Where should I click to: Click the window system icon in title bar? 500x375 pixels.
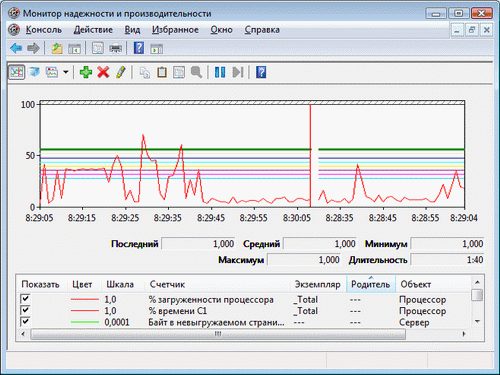(14, 13)
